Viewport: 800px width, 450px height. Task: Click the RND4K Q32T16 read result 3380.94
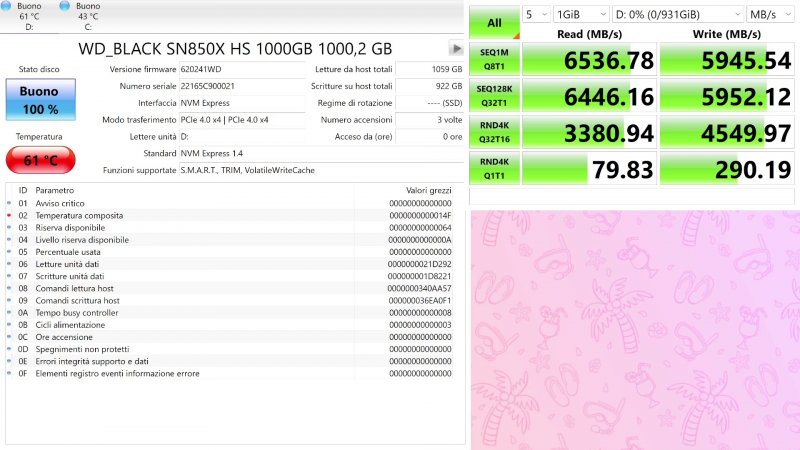click(x=589, y=132)
